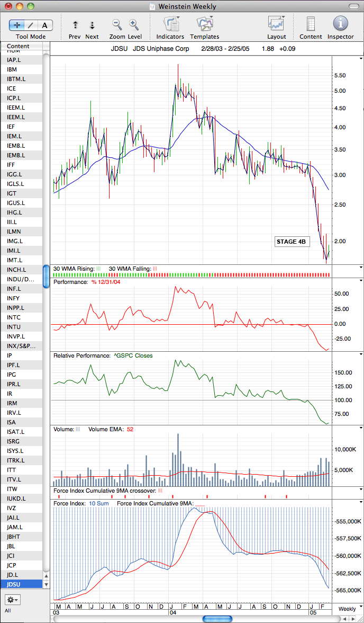The height and width of the screenshot is (623, 364).
Task: Select IBM in the content list
Action: pyautogui.click(x=21, y=69)
